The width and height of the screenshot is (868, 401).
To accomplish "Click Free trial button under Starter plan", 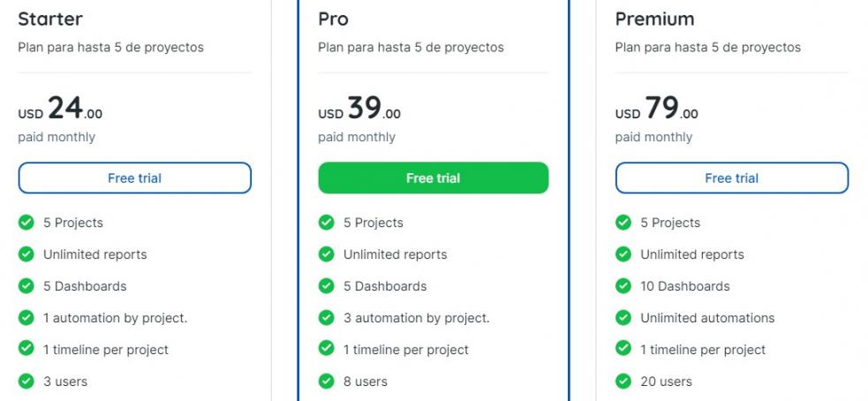I will [134, 178].
